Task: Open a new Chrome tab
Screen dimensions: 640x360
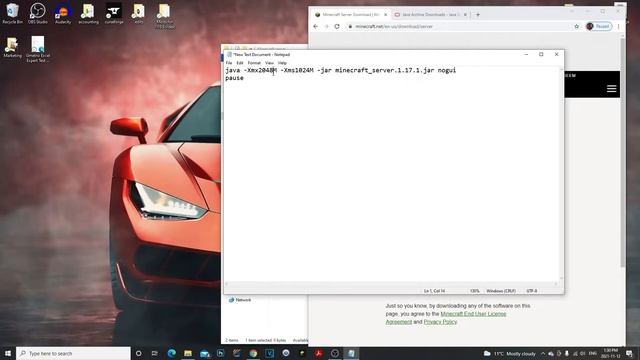Action: [x=478, y=15]
